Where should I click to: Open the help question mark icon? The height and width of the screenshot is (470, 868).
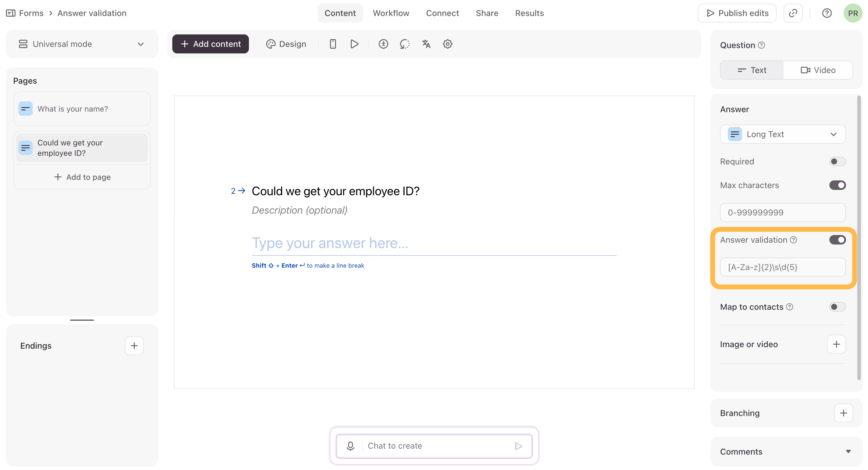(826, 13)
